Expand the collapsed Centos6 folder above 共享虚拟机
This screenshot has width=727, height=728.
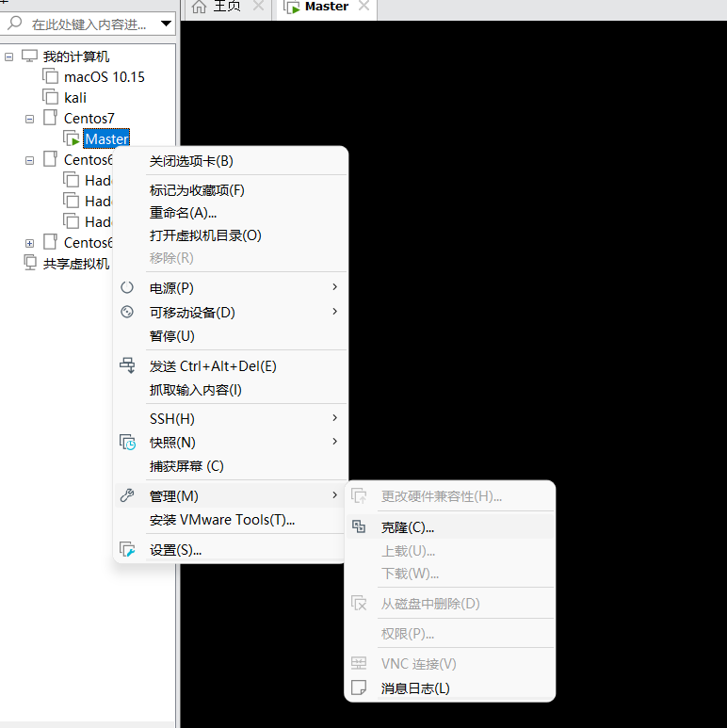[x=30, y=243]
